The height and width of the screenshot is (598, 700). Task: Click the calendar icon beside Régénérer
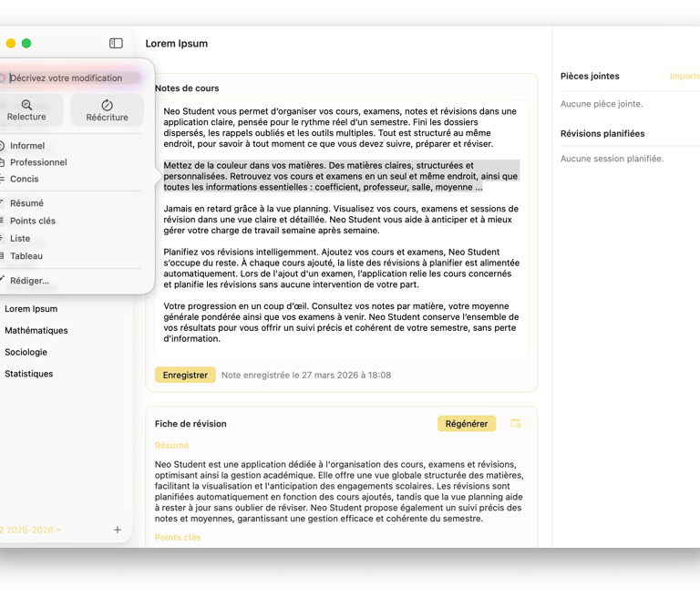[516, 423]
